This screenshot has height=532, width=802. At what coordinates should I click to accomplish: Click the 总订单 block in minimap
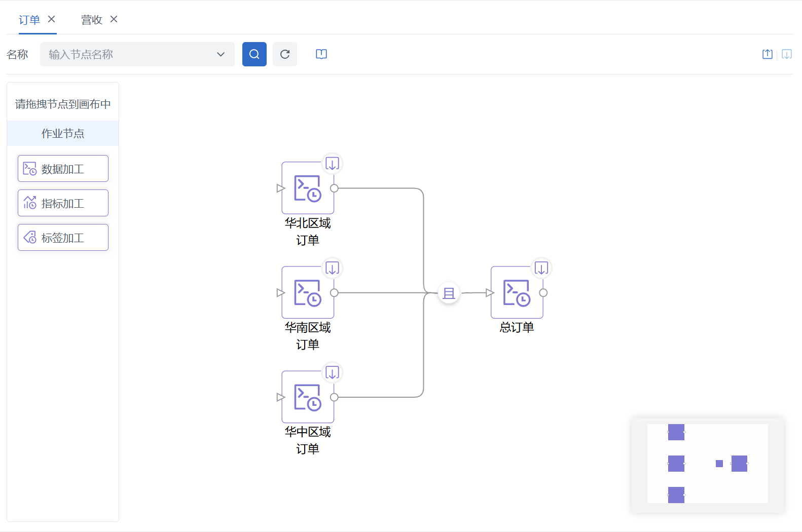pos(739,464)
